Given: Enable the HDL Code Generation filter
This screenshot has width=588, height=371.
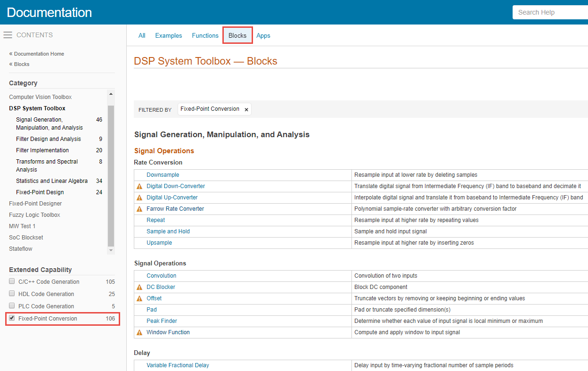Looking at the screenshot, I should (x=11, y=294).
